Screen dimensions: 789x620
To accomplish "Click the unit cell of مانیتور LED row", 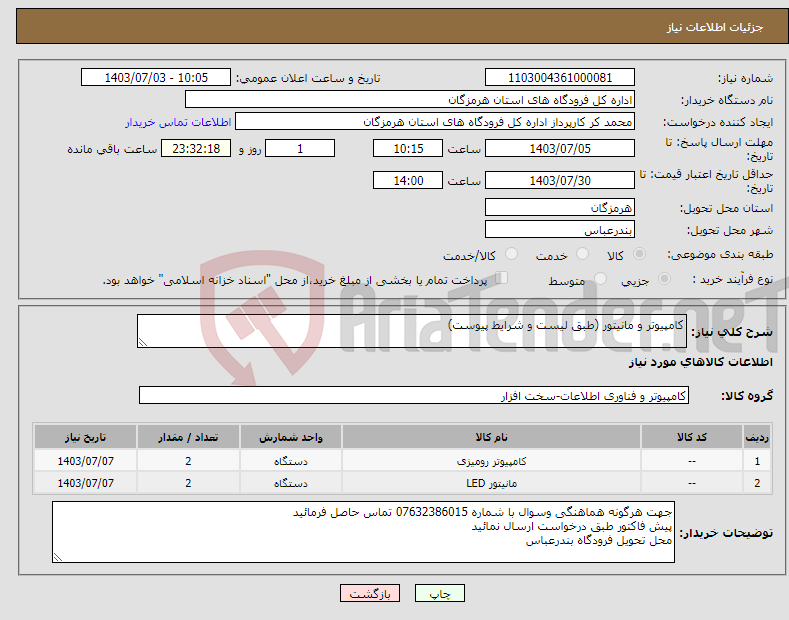I will pyautogui.click(x=291, y=483).
